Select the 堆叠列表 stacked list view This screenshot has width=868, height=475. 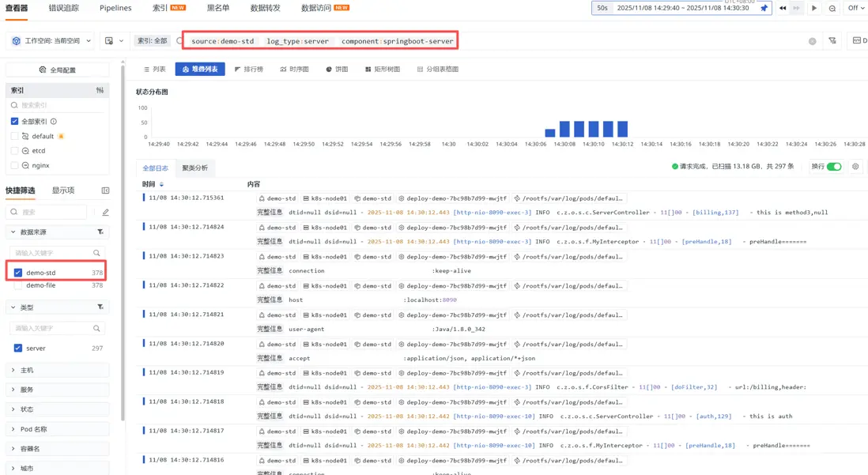tap(200, 70)
